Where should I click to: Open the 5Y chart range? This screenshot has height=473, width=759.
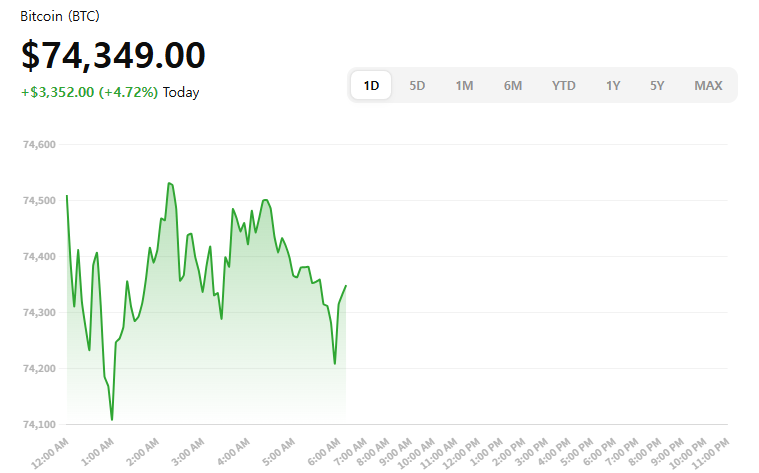click(x=656, y=85)
